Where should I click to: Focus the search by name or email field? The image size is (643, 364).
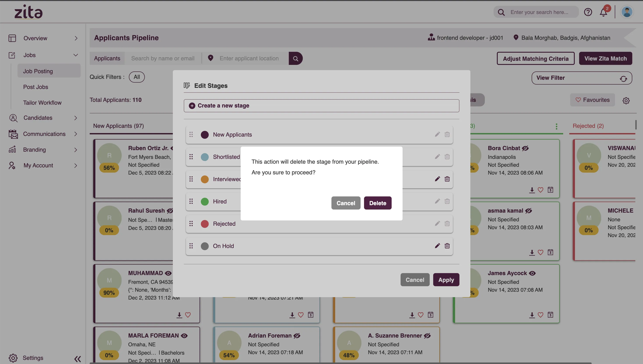click(x=163, y=58)
